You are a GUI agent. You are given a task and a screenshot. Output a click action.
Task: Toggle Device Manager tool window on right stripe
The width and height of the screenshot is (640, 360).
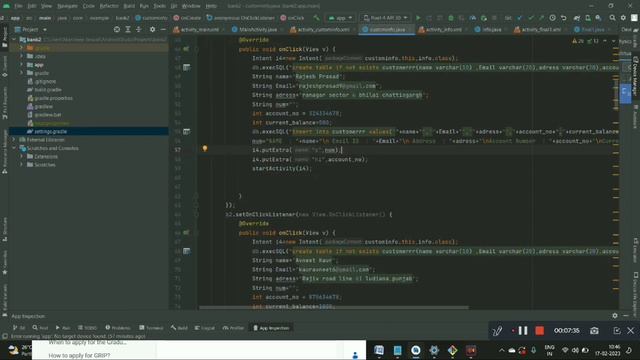pos(636,76)
